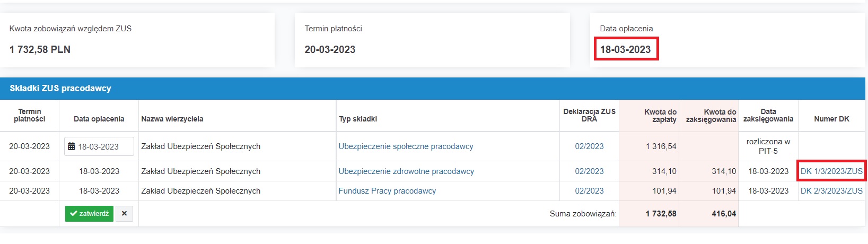Click the Kwota zobowiązań względem ZUS card
The width and height of the screenshot is (868, 244).
(x=137, y=40)
